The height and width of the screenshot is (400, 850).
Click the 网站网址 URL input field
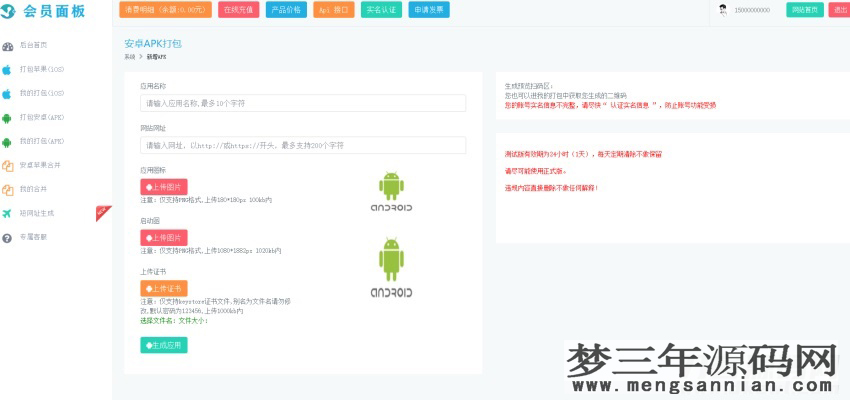coord(303,145)
